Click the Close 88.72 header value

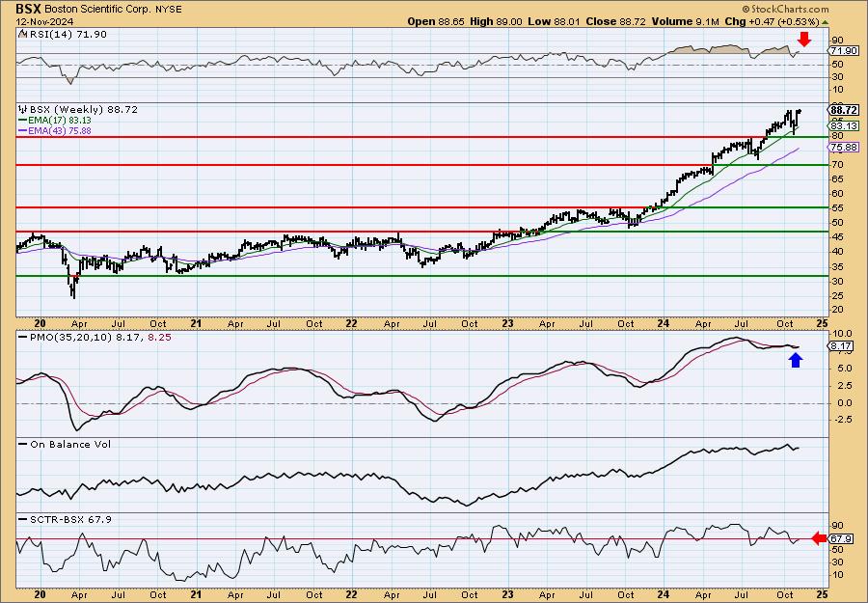[x=613, y=21]
